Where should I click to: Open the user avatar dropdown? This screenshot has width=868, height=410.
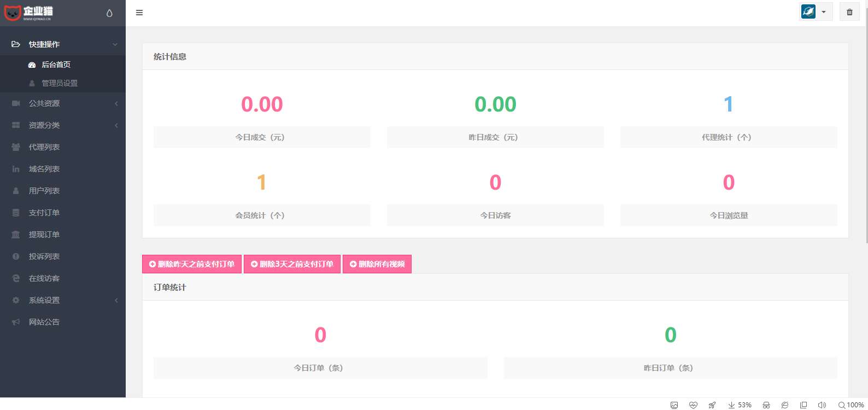tap(816, 11)
